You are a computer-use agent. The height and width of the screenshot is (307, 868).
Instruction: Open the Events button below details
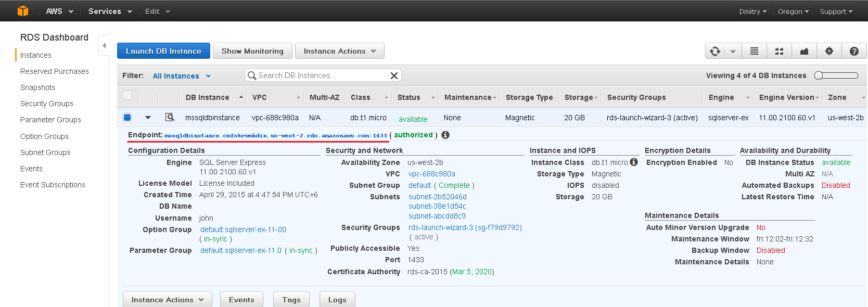click(241, 300)
